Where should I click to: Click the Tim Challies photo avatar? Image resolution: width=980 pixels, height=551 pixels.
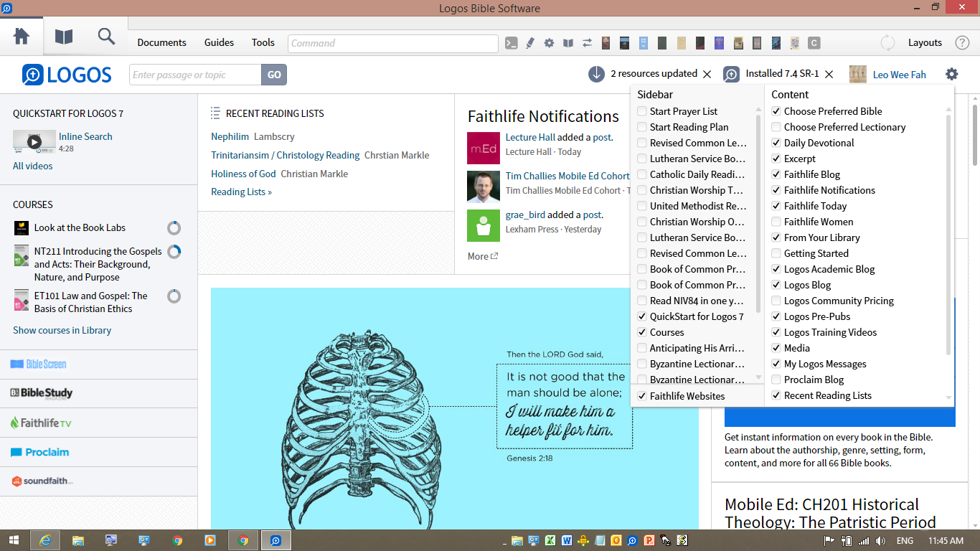coord(484,187)
